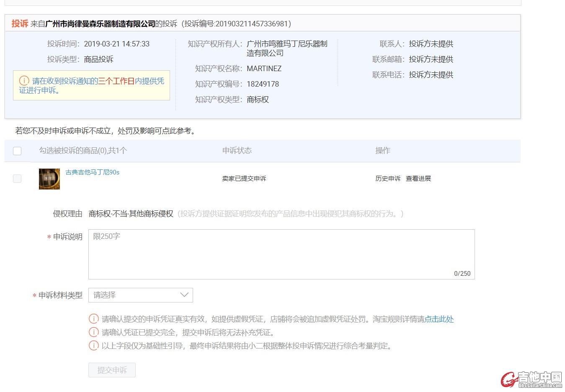
Task: Click the 商标权 IP type value
Action: pyautogui.click(x=258, y=100)
